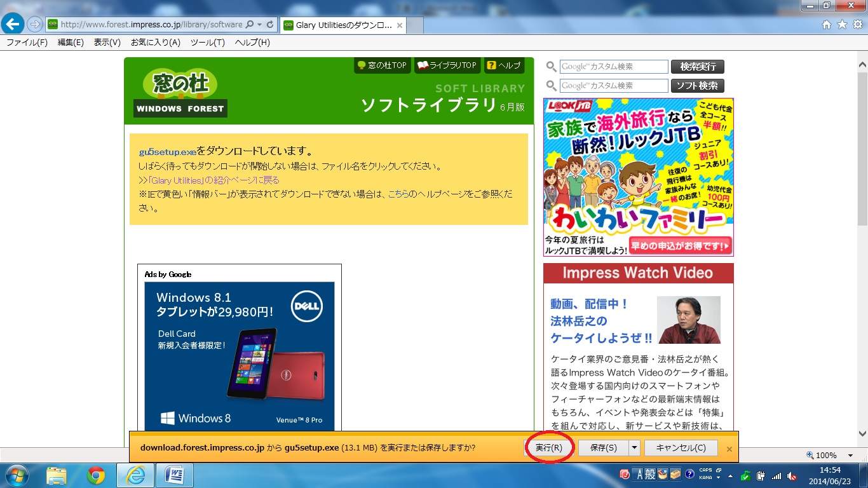Launch Google Chrome from the taskbar

(x=96, y=475)
